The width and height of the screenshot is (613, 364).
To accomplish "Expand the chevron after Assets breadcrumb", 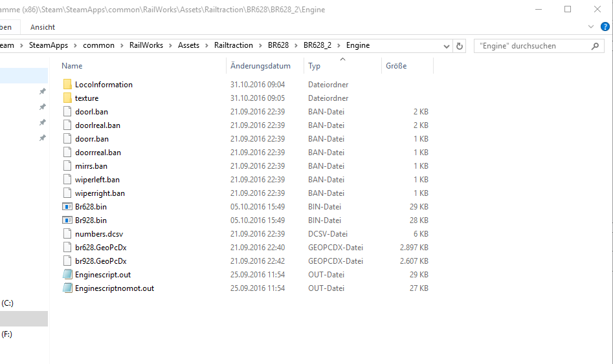I will click(206, 46).
